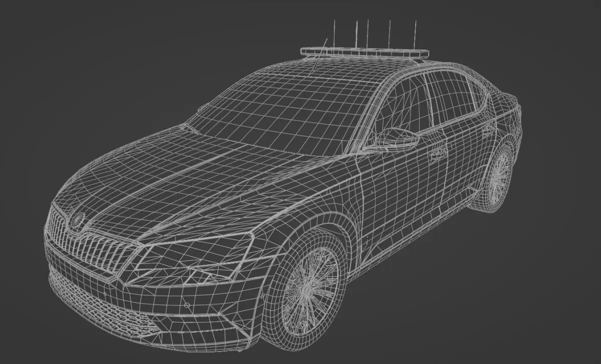The height and width of the screenshot is (364, 601).
Task: Select the car's front headlight mesh
Action: (x=193, y=259)
